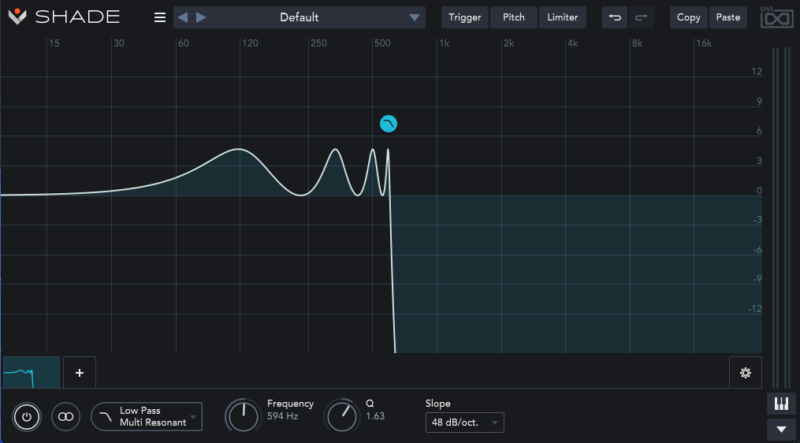The height and width of the screenshot is (443, 800).
Task: Click the redo arrow icon
Action: pyautogui.click(x=641, y=17)
